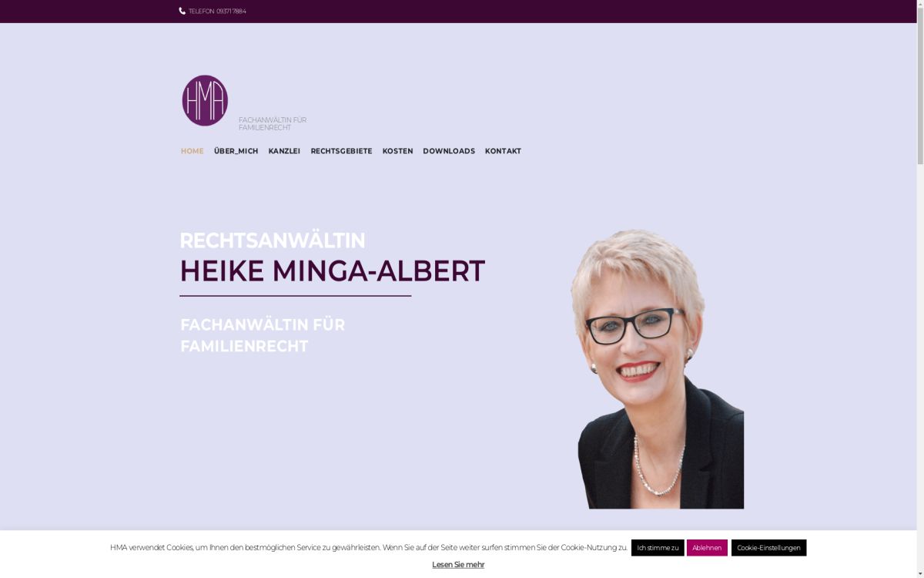The height and width of the screenshot is (578, 924).
Task: Go to the KANZLEI page
Action: 284,151
